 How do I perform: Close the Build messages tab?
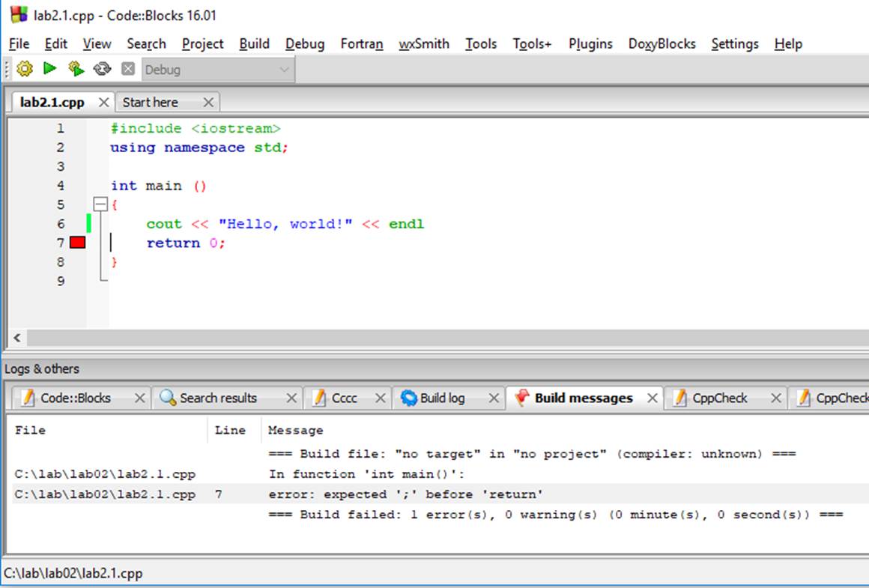click(652, 398)
